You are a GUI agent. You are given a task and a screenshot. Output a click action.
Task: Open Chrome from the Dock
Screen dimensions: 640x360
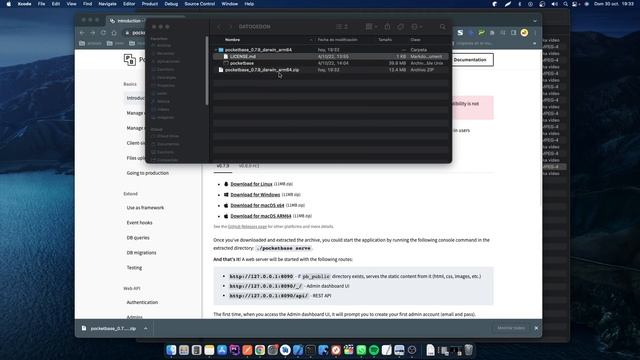pos(260,350)
